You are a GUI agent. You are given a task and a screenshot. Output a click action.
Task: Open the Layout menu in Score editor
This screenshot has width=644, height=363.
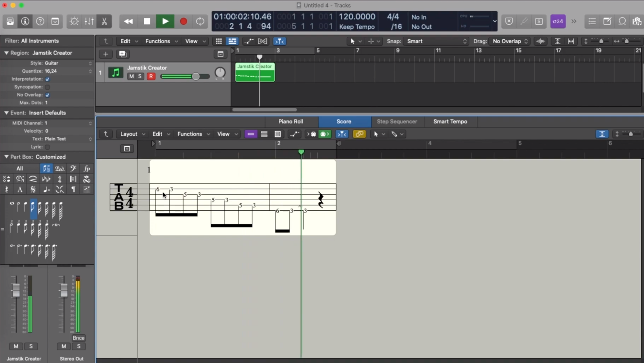132,134
